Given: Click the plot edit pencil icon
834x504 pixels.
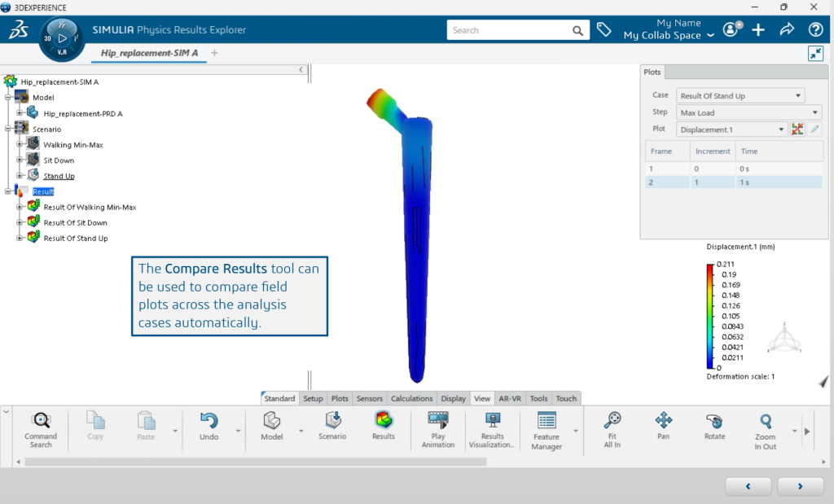Looking at the screenshot, I should click(x=814, y=129).
